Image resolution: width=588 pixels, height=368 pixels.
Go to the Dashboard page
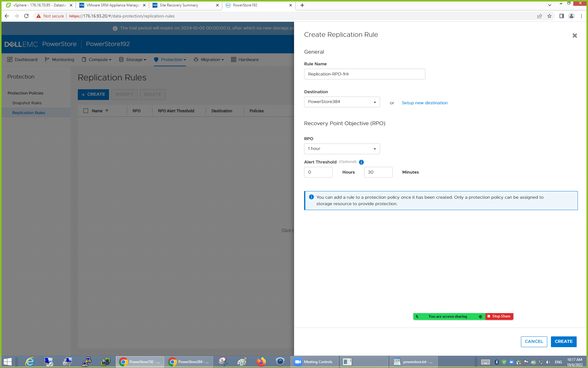coord(22,59)
